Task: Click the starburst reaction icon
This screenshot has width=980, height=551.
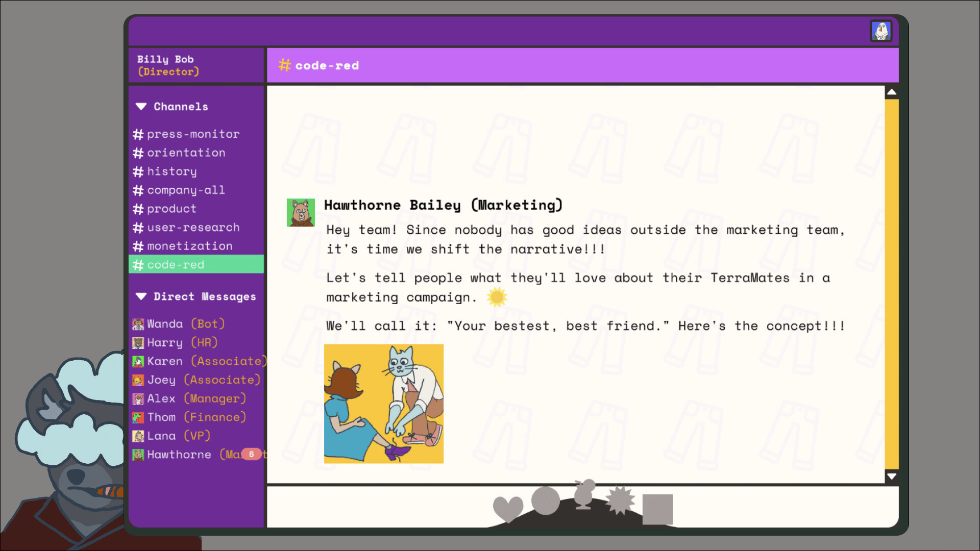Action: coord(620,500)
